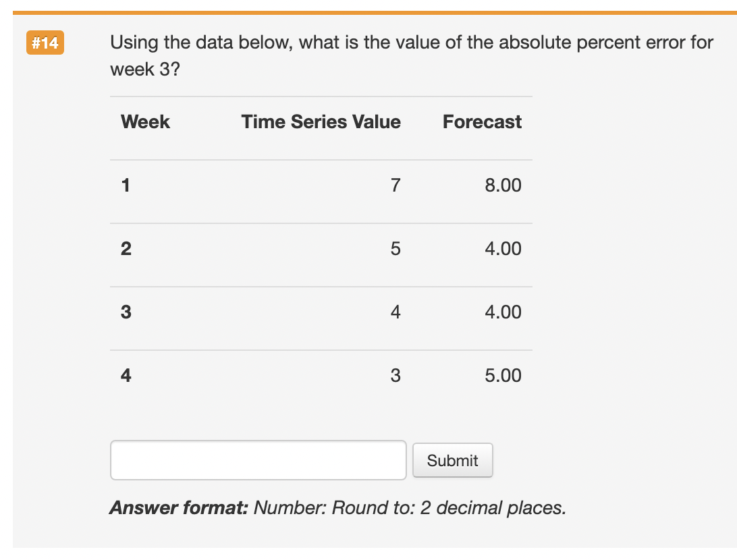
Task: Click the orange bar at the top
Action: pyautogui.click(x=368, y=5)
